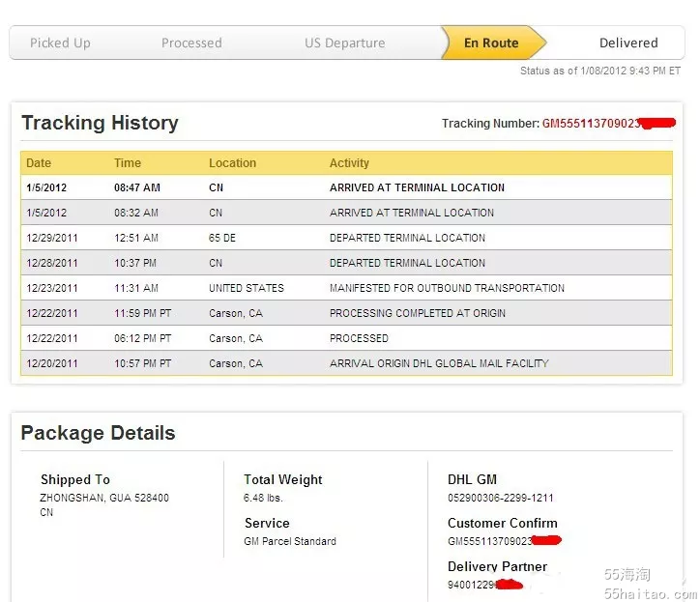This screenshot has width=700, height=602.
Task: Click the Shipped To label
Action: (x=75, y=479)
